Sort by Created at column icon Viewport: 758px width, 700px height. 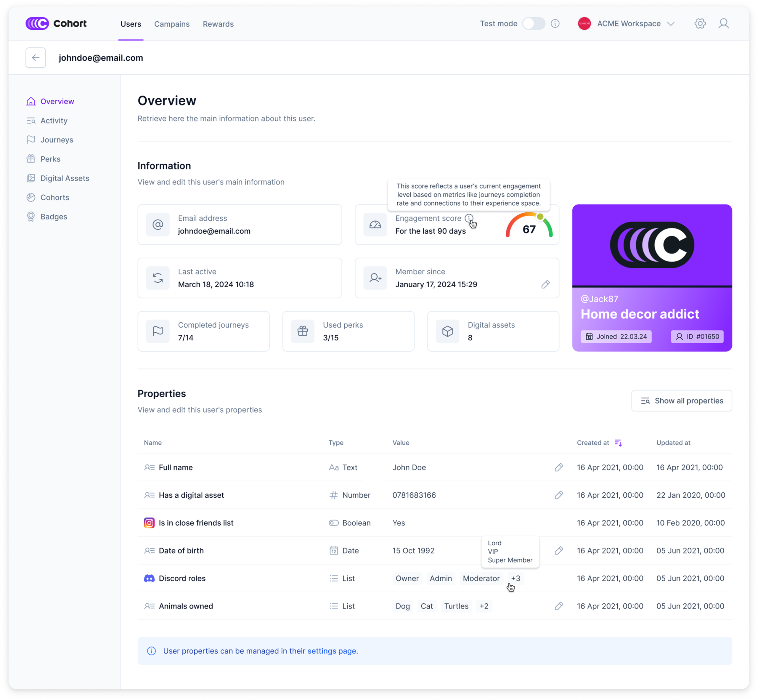(618, 442)
